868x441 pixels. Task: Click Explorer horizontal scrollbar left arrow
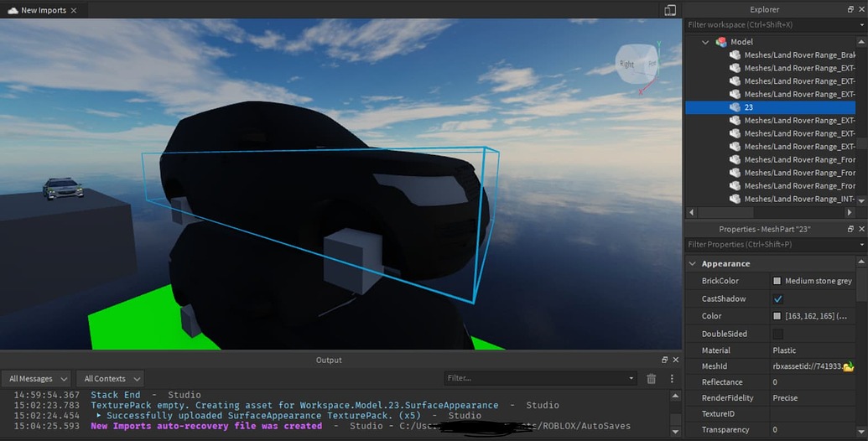691,212
